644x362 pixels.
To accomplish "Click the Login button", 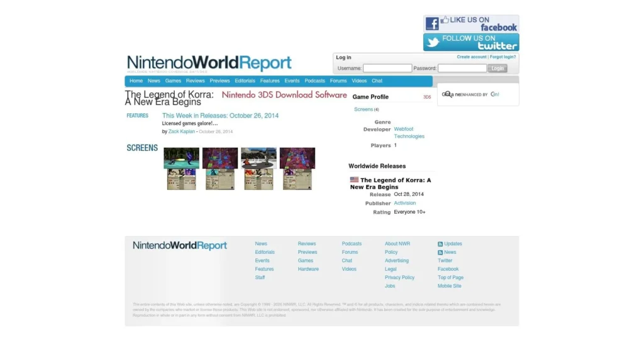I will click(x=497, y=68).
